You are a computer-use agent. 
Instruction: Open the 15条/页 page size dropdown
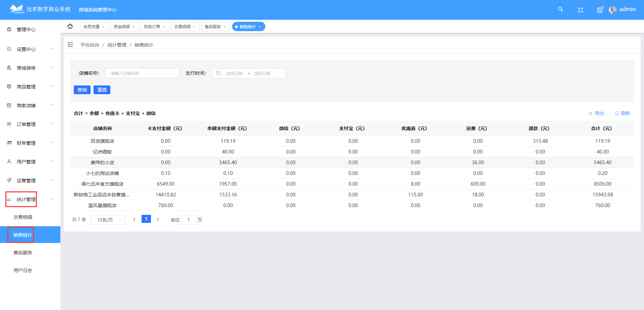tap(108, 220)
